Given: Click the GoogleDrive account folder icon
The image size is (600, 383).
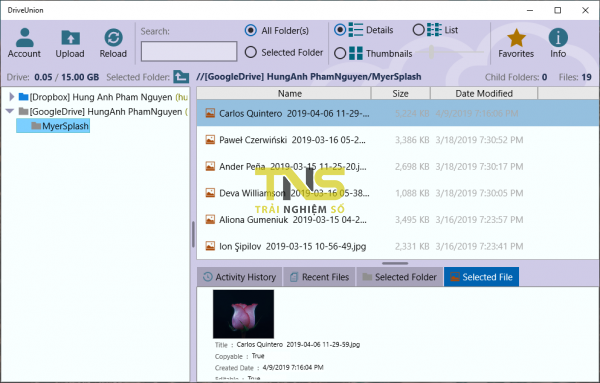Looking at the screenshot, I should [x=23, y=111].
